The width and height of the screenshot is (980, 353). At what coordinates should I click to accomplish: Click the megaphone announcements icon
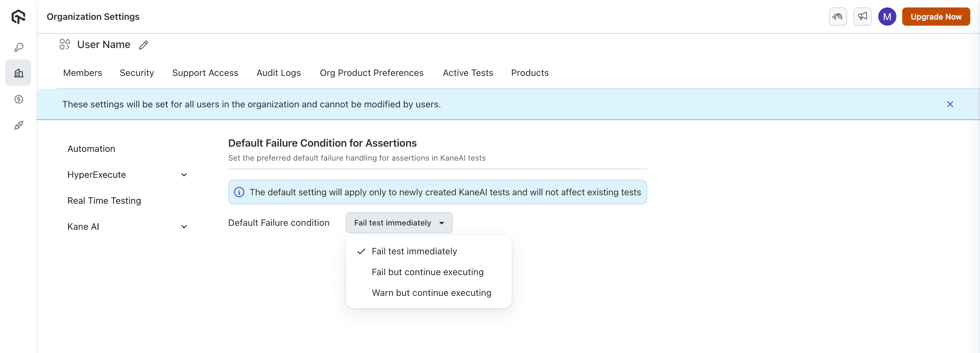coord(862,16)
